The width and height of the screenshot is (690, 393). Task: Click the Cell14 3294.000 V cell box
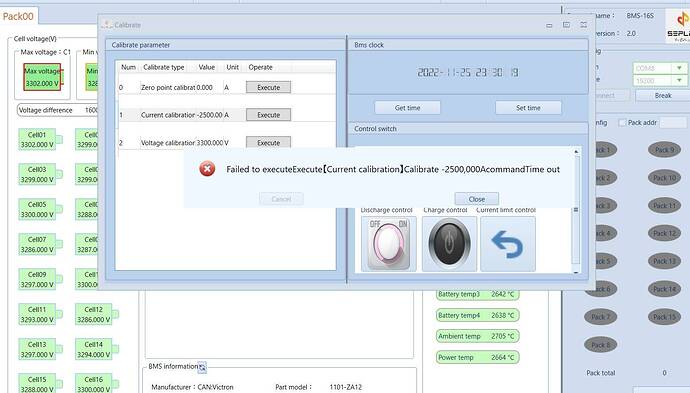(93, 349)
